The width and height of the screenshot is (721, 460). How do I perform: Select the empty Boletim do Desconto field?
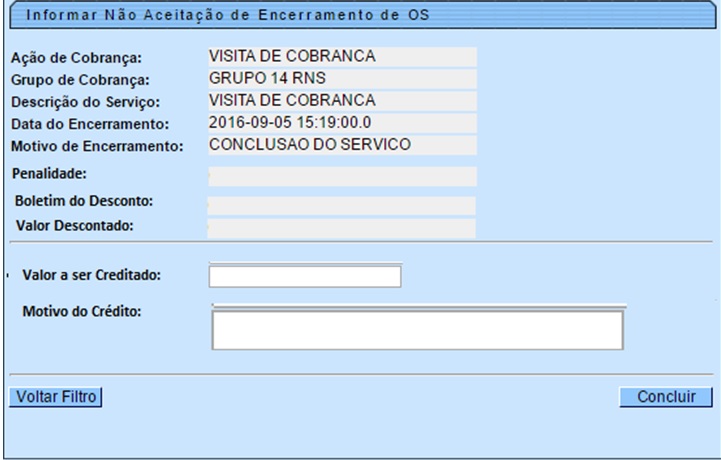(x=341, y=205)
